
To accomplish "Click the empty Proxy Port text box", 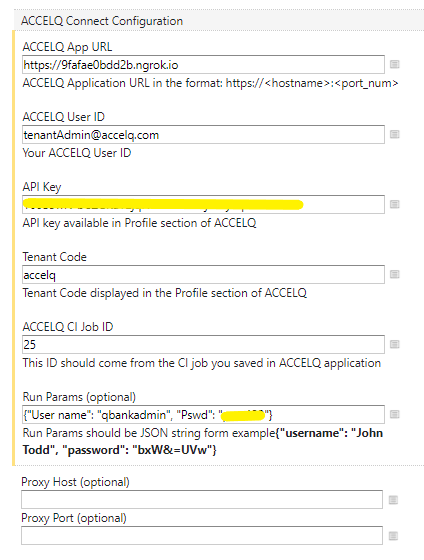I will (202, 535).
